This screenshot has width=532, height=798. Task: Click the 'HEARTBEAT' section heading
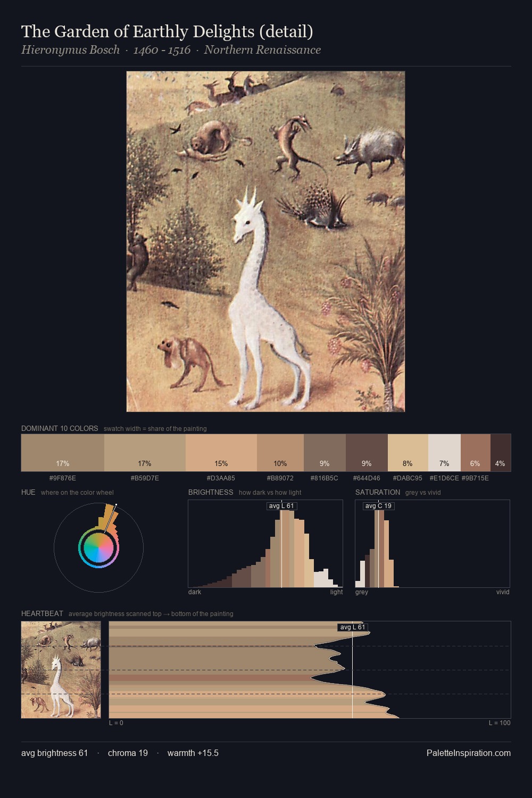[x=42, y=613]
